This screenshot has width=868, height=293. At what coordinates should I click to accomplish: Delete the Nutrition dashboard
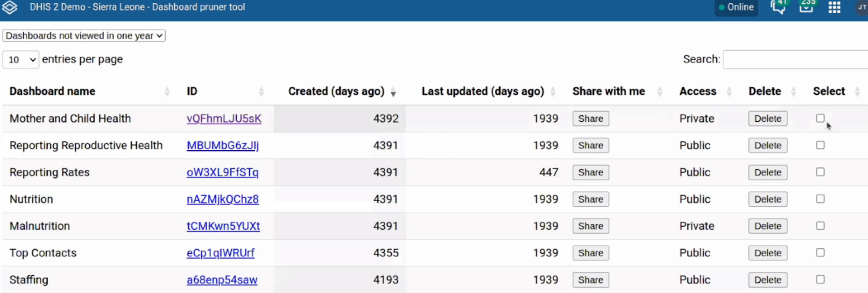(768, 199)
